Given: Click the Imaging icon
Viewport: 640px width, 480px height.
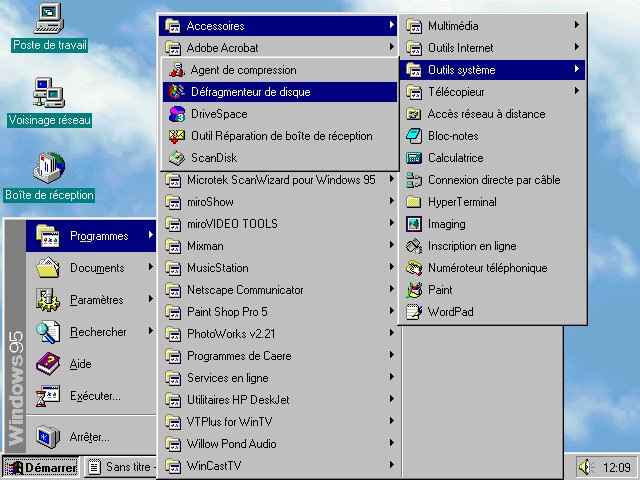Looking at the screenshot, I should [x=414, y=224].
